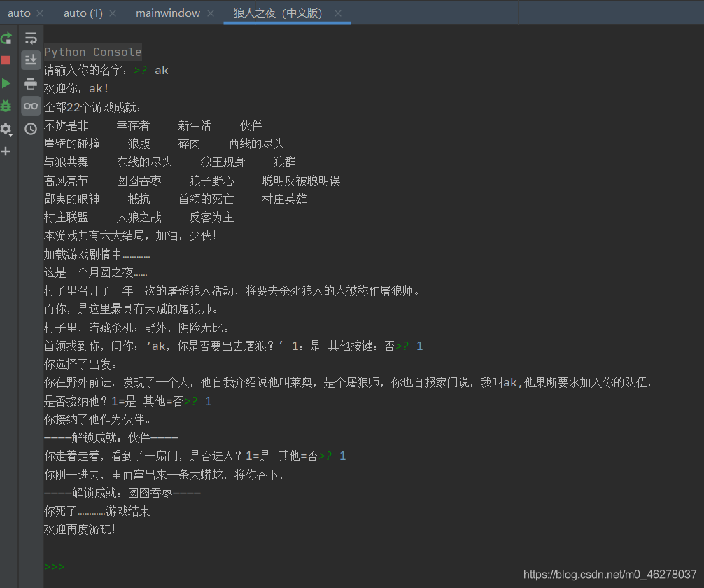Switch to the auto (1) tab
Screen dimensions: 704x588
tap(83, 12)
